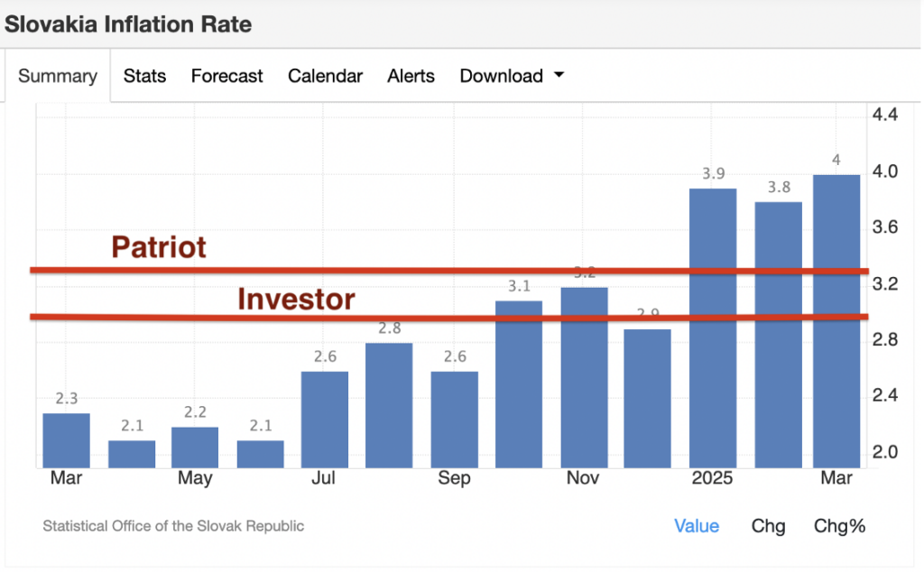Open the Forecast tab
This screenshot has height=572, width=924.
pyautogui.click(x=226, y=77)
